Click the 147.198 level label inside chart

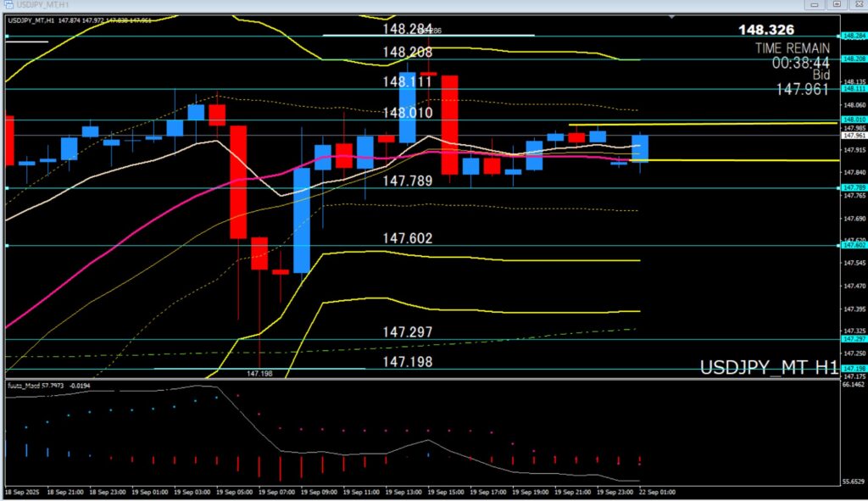pos(407,362)
